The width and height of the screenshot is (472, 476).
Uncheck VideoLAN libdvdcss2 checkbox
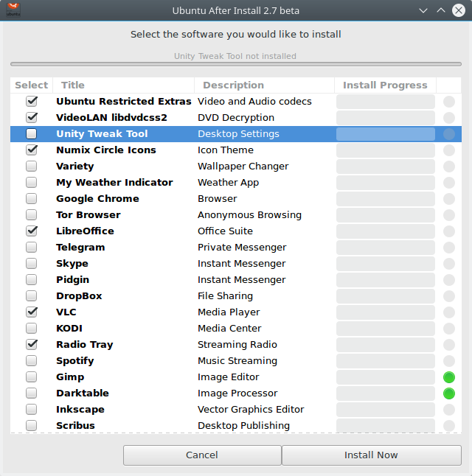pos(32,117)
